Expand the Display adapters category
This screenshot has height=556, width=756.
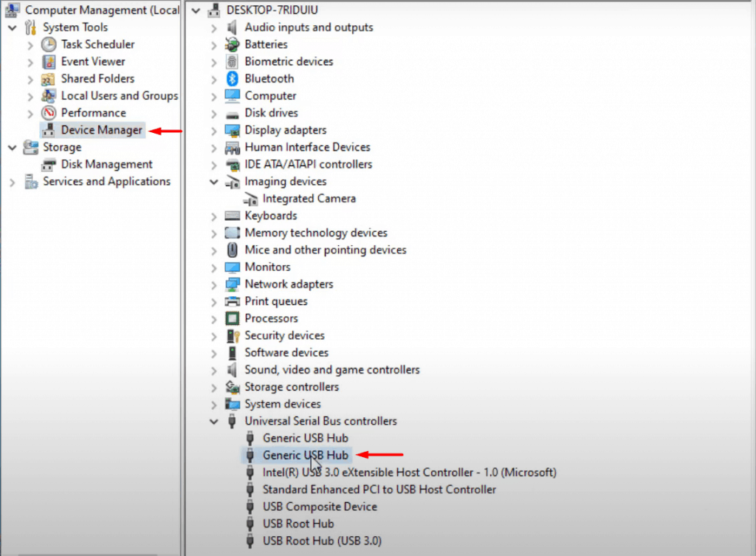tap(213, 131)
